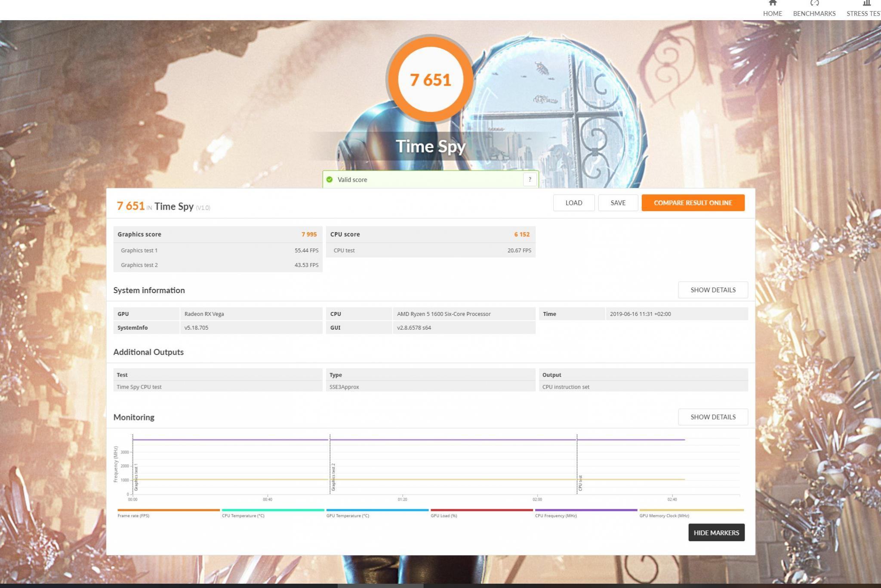The width and height of the screenshot is (881, 588).
Task: Expand System information with SHOW DETAILS
Action: pos(712,290)
